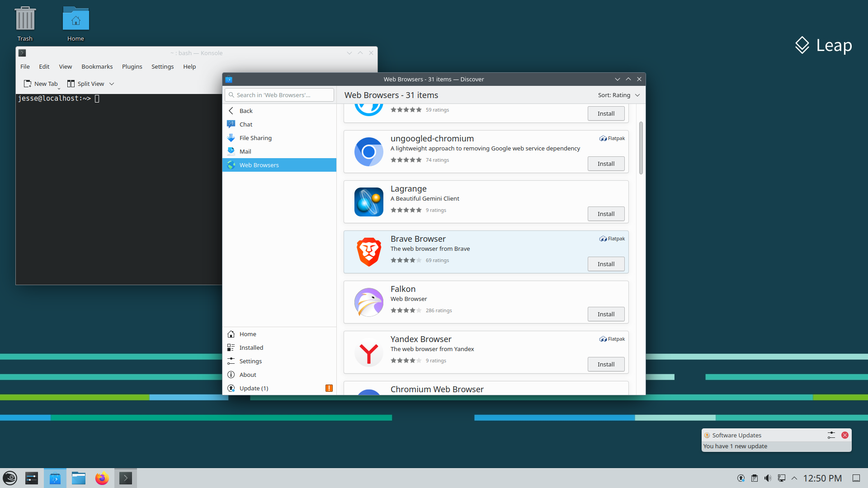868x488 pixels.
Task: Open Konsole File menu
Action: pos(25,66)
